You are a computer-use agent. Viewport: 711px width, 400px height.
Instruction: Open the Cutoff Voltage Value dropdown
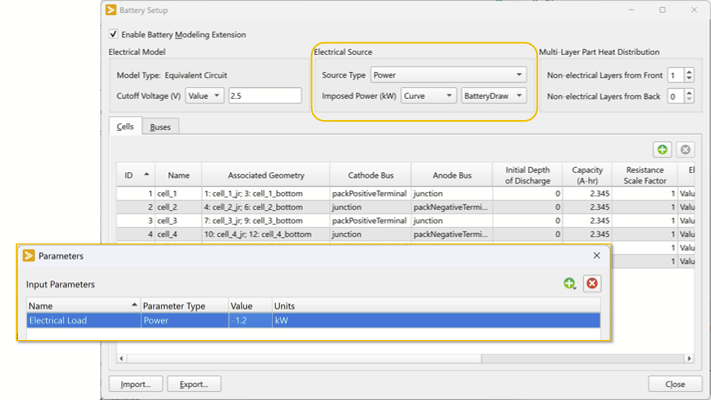pyautogui.click(x=204, y=96)
